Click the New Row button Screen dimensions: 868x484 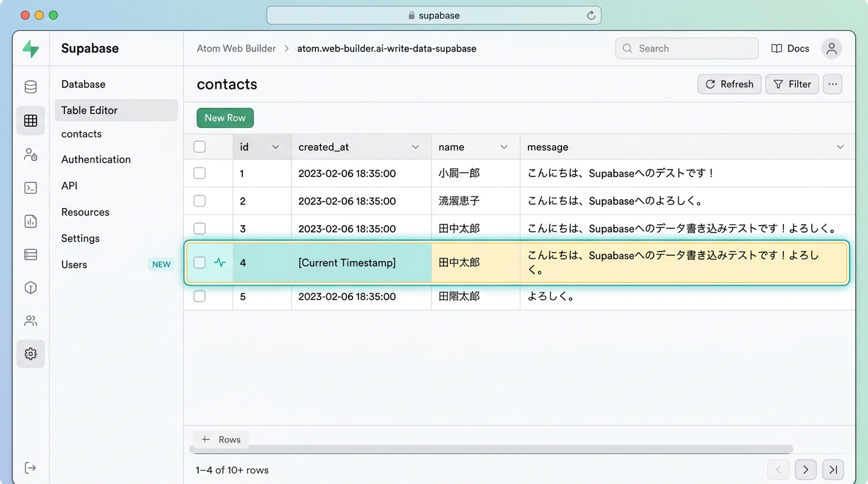click(x=225, y=118)
